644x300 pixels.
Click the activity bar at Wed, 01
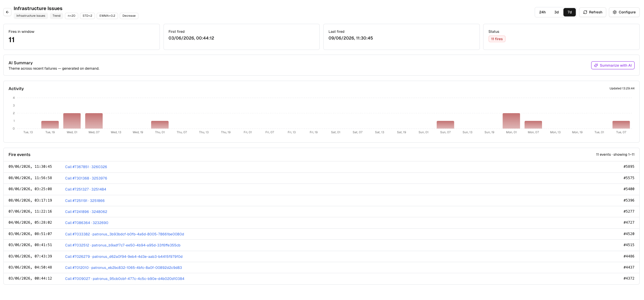pos(72,121)
